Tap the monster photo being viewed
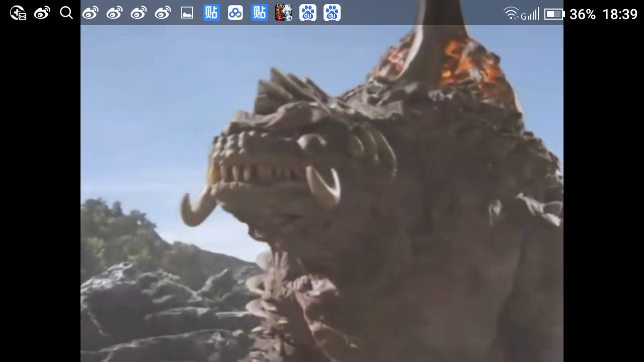644x362 pixels. (322, 181)
